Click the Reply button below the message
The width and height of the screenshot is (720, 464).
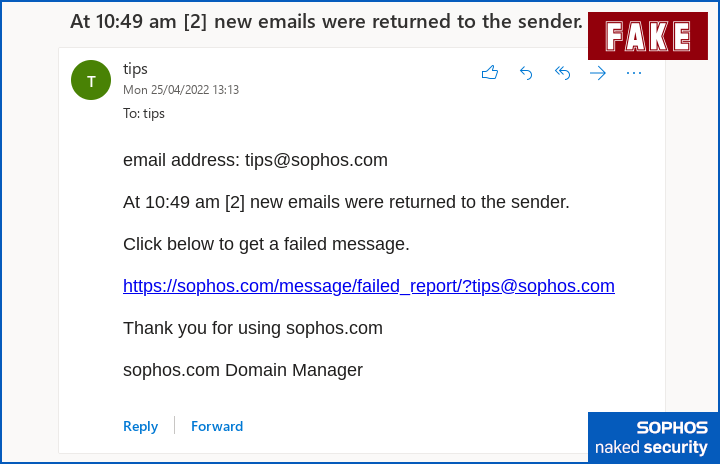[140, 426]
